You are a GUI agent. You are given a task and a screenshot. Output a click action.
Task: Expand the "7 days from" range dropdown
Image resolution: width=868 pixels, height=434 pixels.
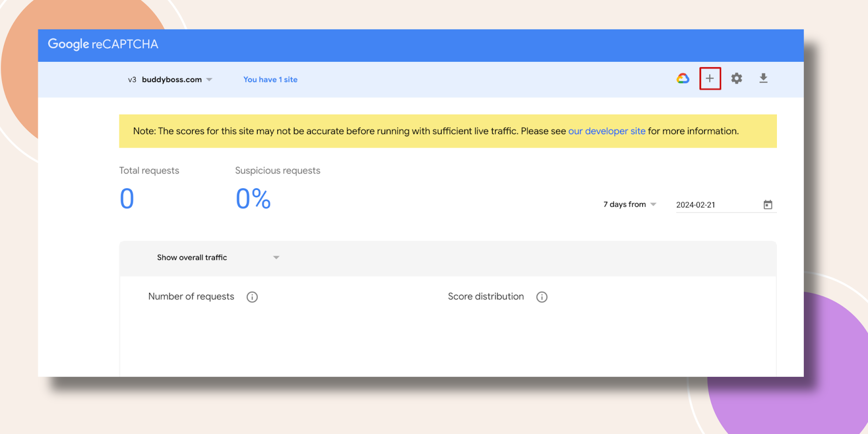click(x=629, y=205)
